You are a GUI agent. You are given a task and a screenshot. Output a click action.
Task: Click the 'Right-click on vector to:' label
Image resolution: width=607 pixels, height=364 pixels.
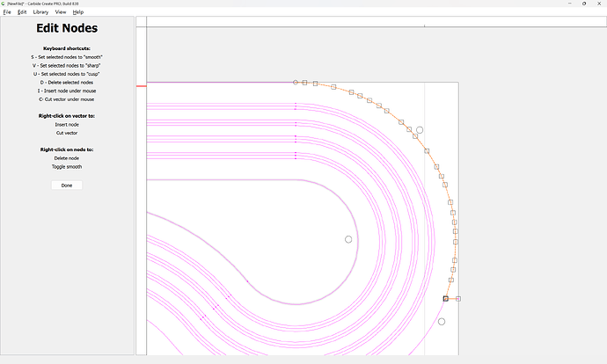[x=67, y=116]
